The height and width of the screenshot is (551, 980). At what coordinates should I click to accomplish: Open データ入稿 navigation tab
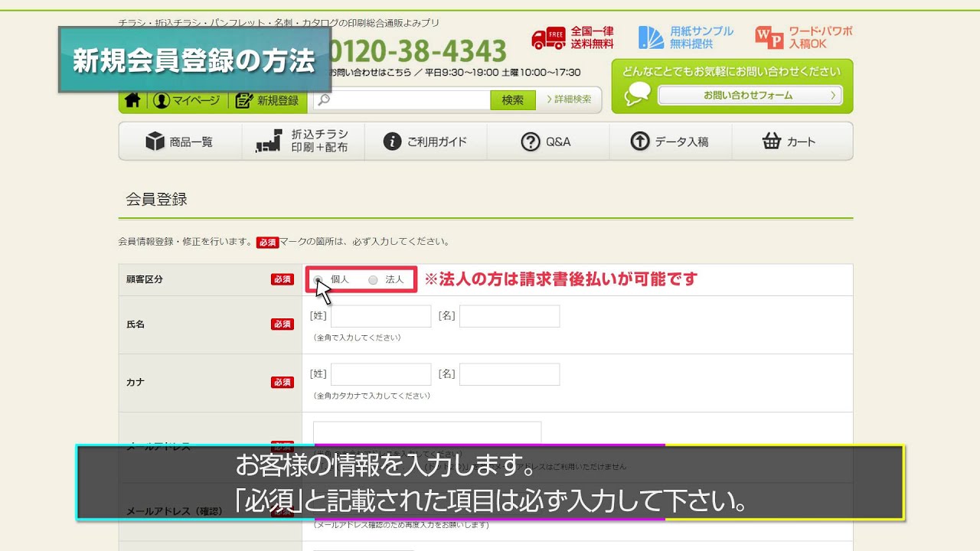pyautogui.click(x=671, y=142)
